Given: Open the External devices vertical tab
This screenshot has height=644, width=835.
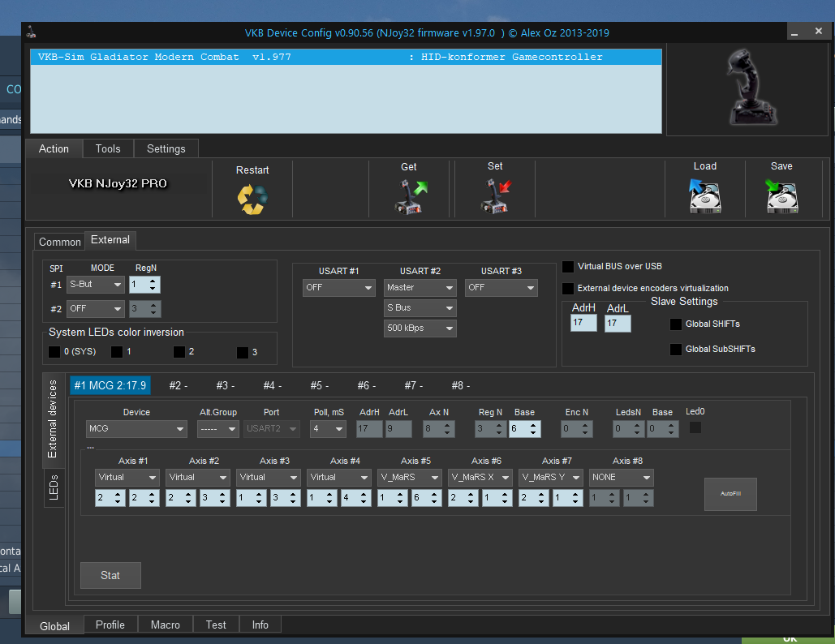Looking at the screenshot, I should pos(53,419).
